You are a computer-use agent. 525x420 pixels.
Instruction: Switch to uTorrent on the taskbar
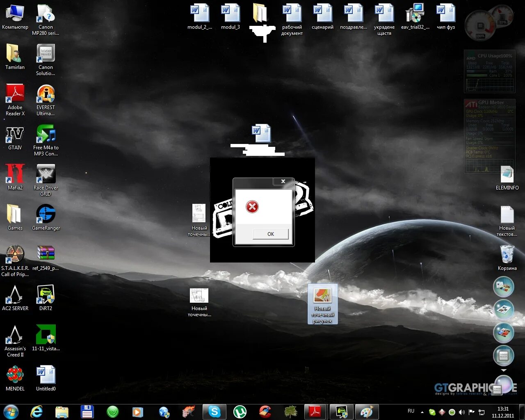[240, 412]
